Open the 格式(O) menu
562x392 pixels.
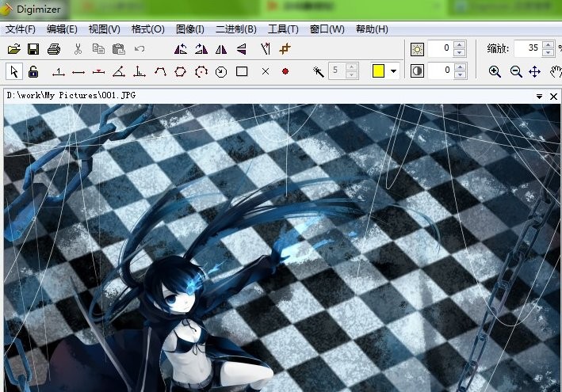[147, 29]
